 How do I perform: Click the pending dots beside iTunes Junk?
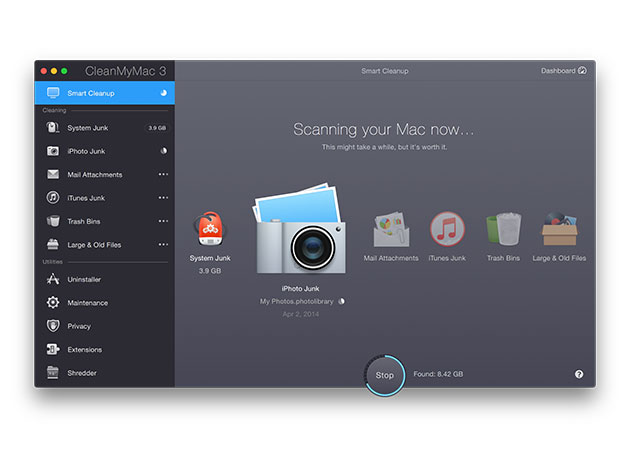click(163, 198)
